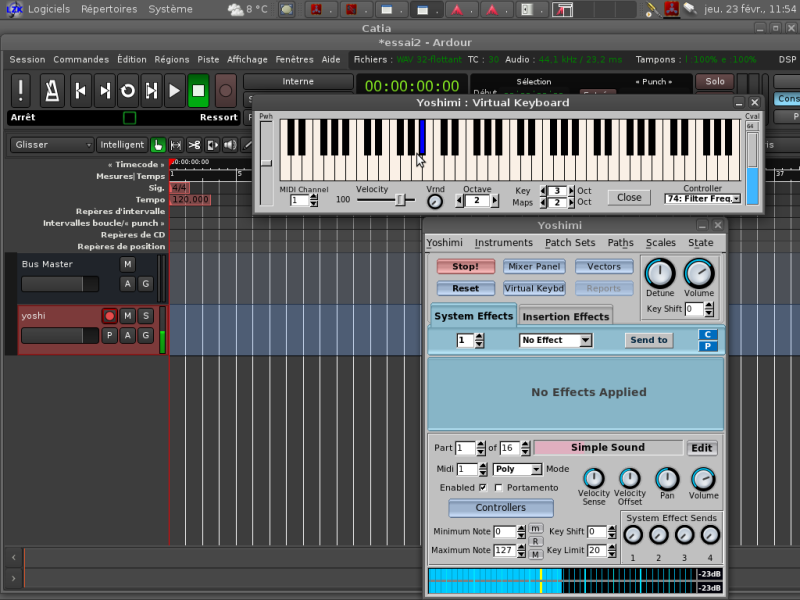Enable the Portamento checkbox
The height and width of the screenshot is (600, 800).
click(499, 488)
